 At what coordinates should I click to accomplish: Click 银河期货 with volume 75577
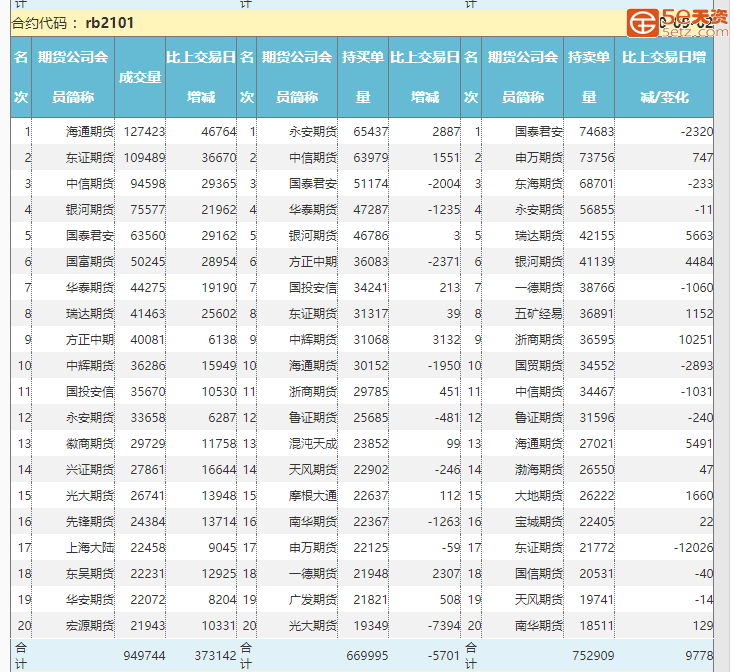pyautogui.click(x=90, y=210)
